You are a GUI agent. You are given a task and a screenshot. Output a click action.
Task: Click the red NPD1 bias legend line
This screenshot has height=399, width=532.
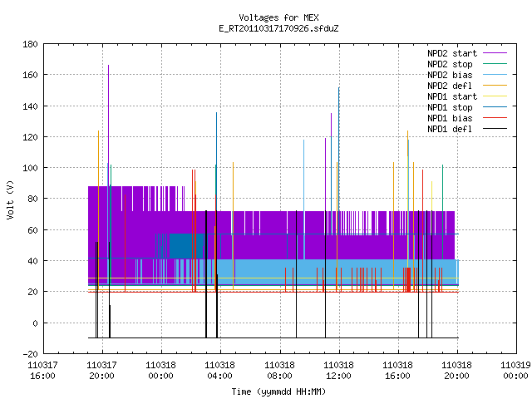tap(495, 118)
